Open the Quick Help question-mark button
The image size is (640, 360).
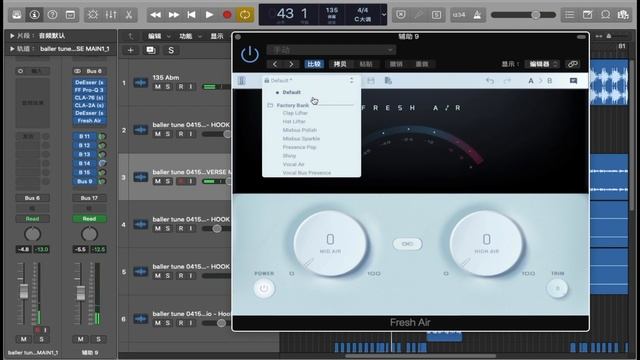tap(52, 15)
